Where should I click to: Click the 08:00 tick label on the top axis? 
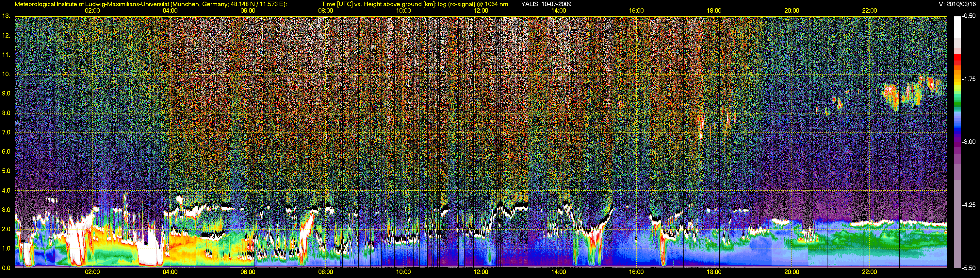[x=326, y=11]
